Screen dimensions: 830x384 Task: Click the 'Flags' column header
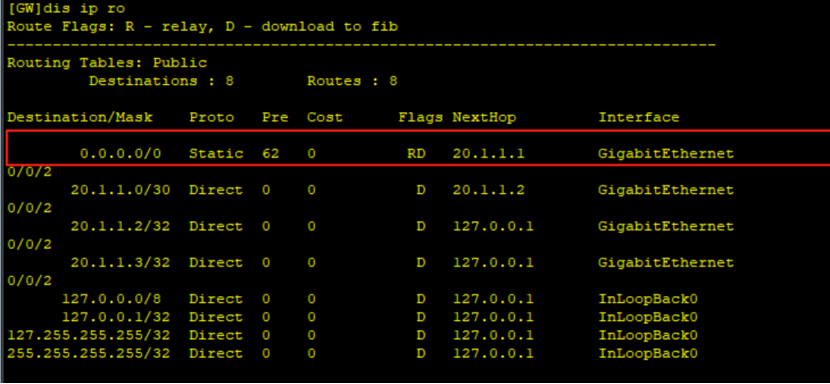pyautogui.click(x=420, y=117)
